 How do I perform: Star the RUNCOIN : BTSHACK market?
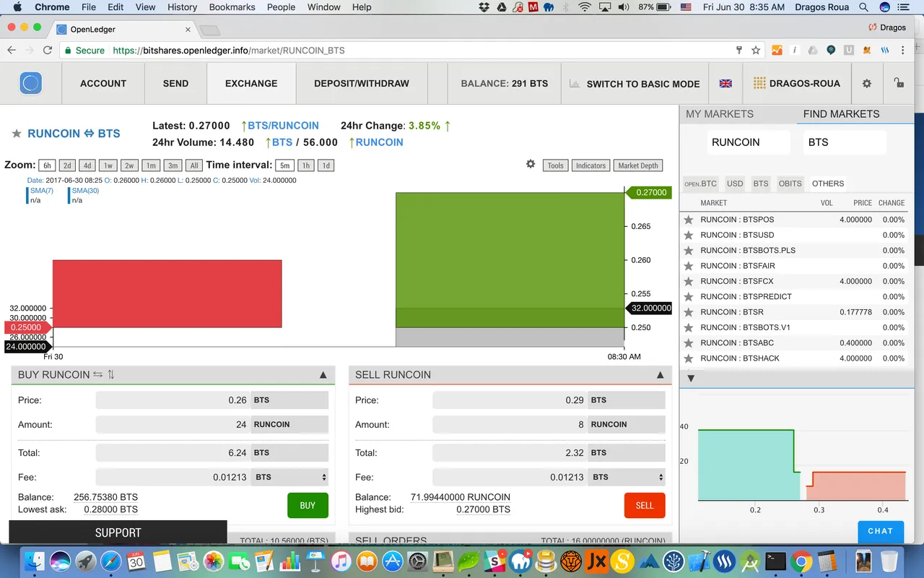[x=689, y=358]
